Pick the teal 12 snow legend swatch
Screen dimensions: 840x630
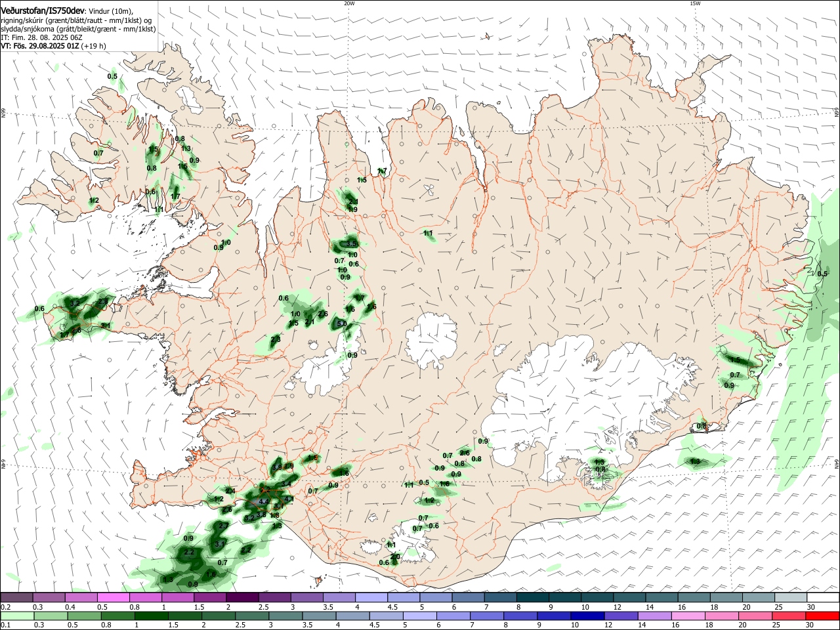630,598
